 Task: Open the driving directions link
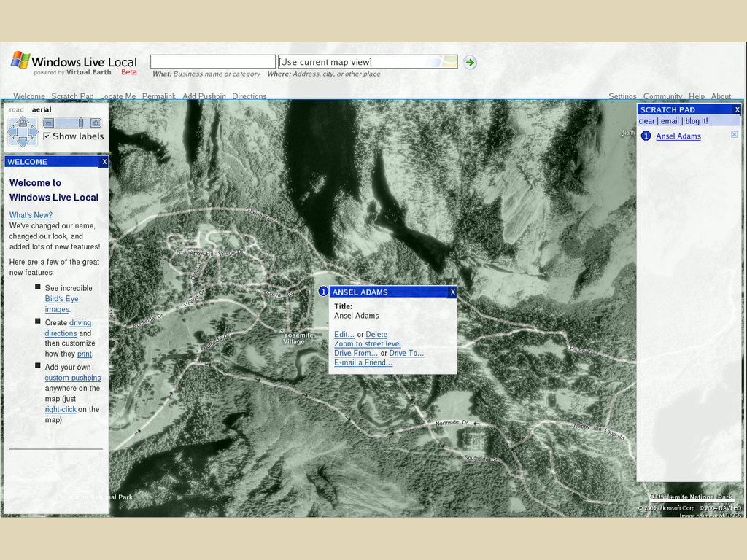[x=68, y=328]
